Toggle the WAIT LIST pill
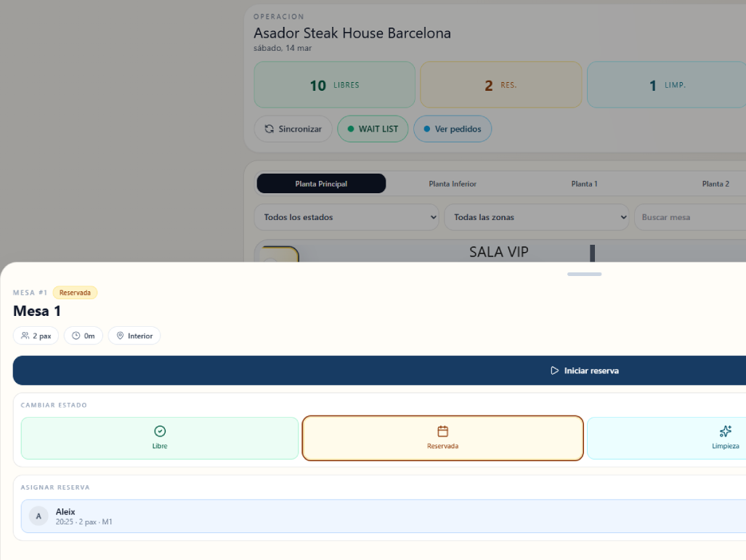 (x=373, y=129)
